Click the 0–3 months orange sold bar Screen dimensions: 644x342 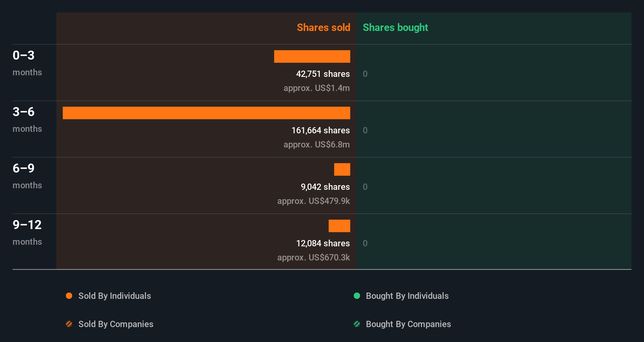point(312,56)
